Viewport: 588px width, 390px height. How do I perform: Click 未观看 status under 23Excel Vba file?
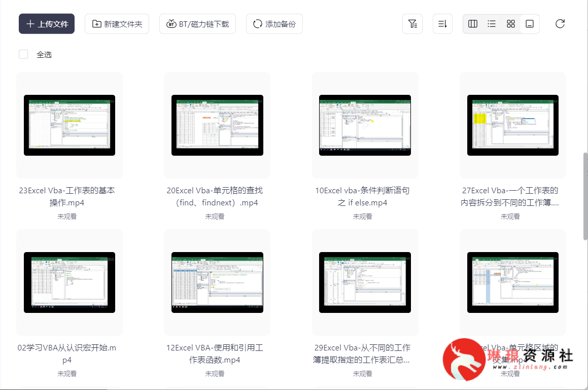click(67, 217)
